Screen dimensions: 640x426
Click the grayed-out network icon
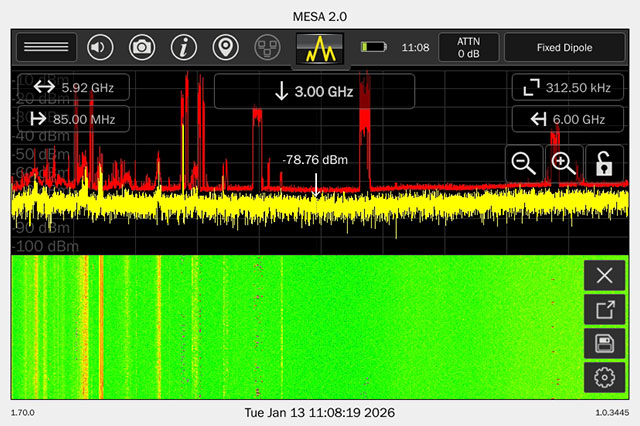point(267,47)
